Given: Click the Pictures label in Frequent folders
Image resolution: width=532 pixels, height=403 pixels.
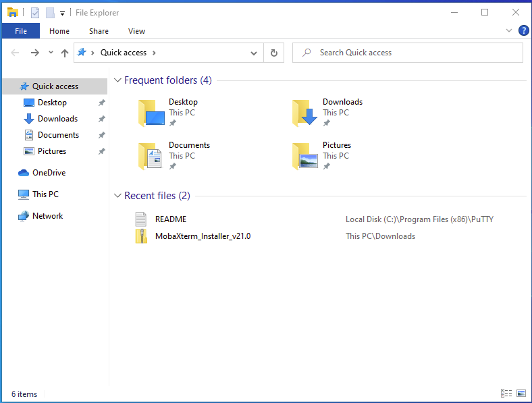Looking at the screenshot, I should coord(337,145).
